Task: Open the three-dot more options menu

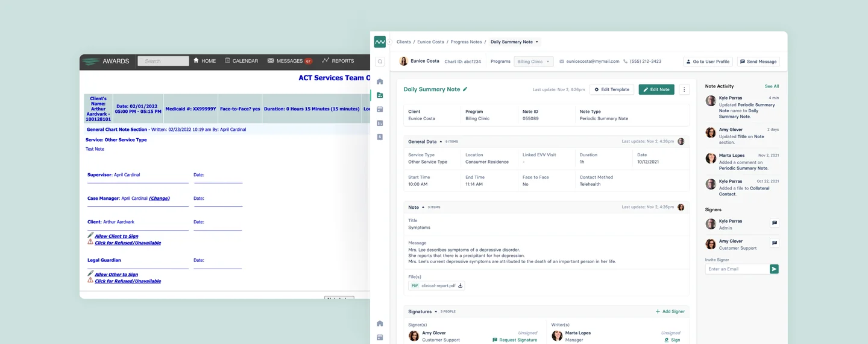Action: 684,89
